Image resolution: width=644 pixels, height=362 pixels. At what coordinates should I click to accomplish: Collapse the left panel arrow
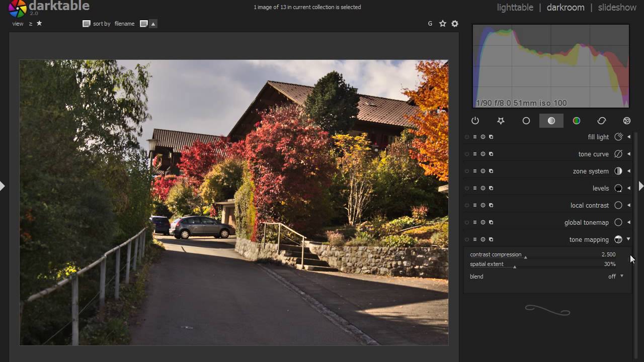point(3,186)
